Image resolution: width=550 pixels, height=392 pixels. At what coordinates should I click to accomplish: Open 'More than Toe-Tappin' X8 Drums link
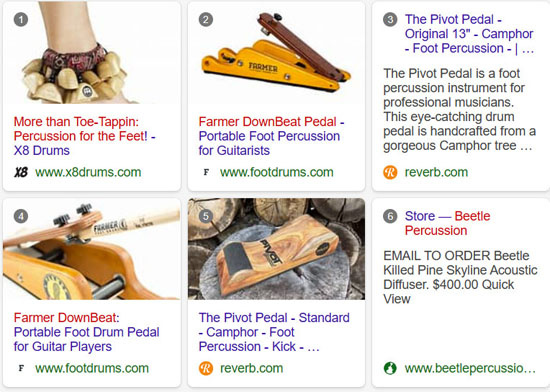(x=85, y=136)
